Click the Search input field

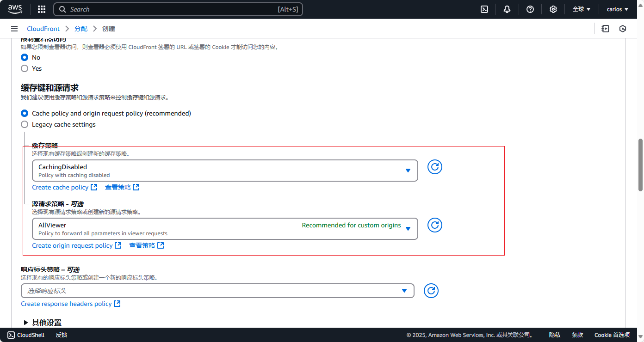(178, 9)
